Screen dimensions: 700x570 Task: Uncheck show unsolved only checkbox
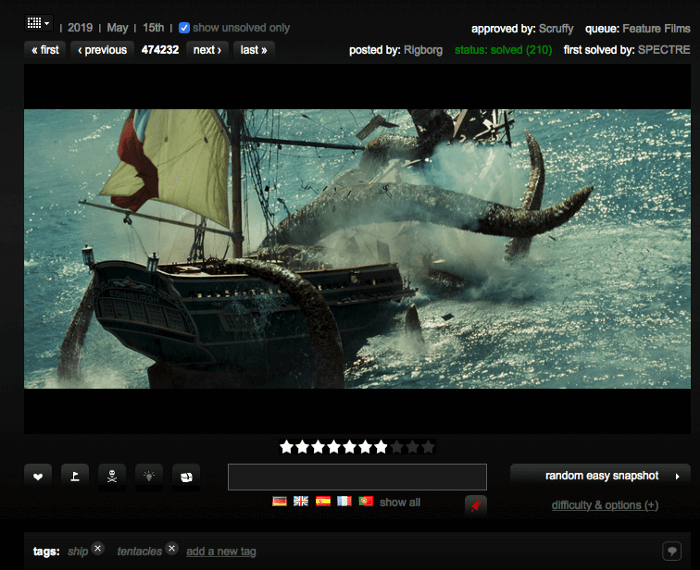(184, 28)
